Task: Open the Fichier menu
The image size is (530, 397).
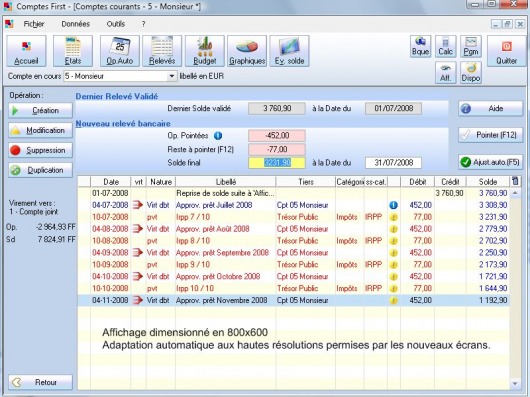Action: tap(34, 24)
